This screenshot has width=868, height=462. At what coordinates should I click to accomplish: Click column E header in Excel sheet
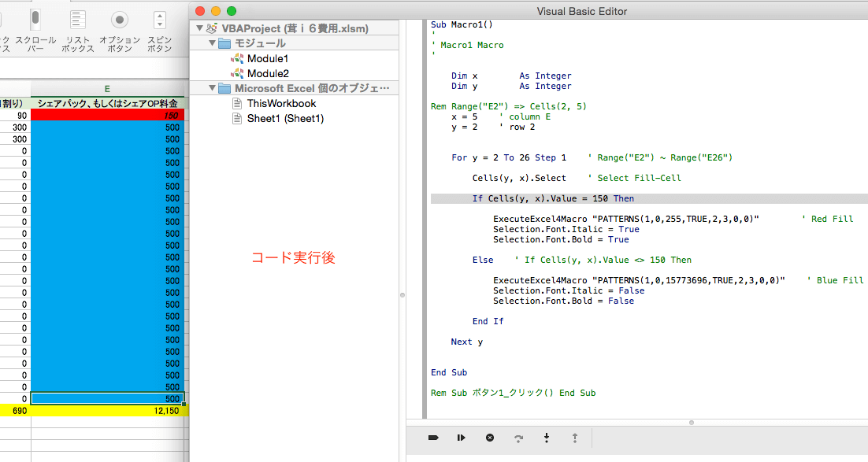click(107, 88)
